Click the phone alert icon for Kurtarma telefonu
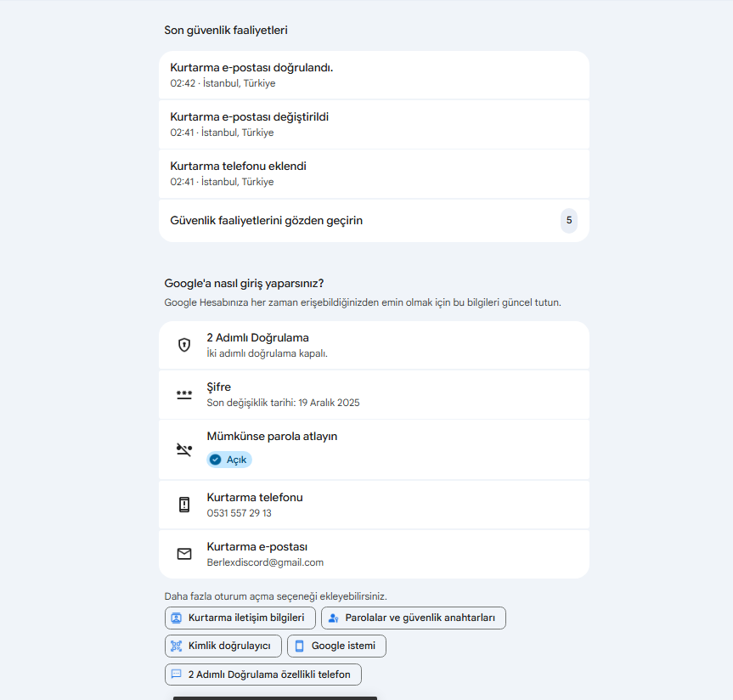 (184, 505)
